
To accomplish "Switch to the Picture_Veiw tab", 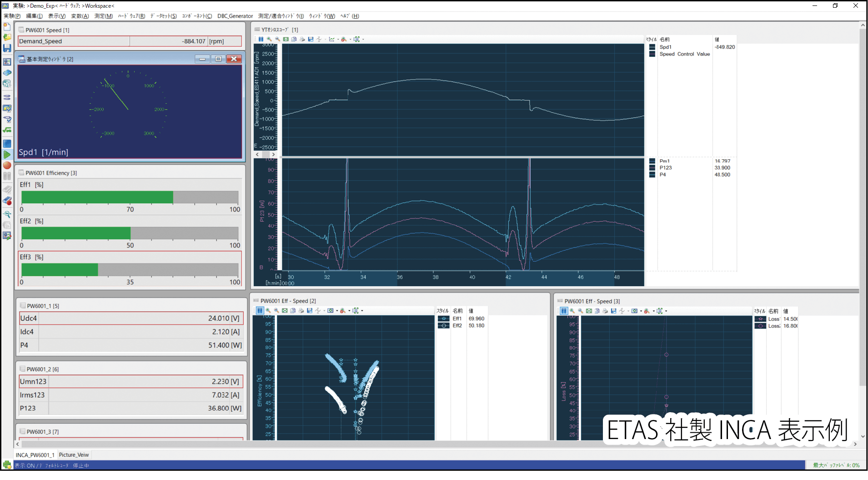I will click(x=74, y=455).
